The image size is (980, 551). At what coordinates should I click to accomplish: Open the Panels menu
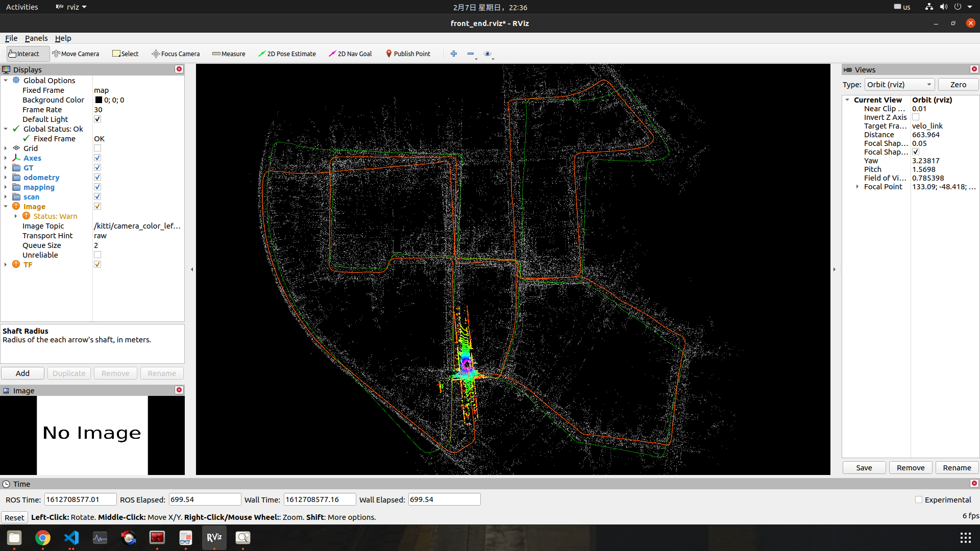(36, 38)
